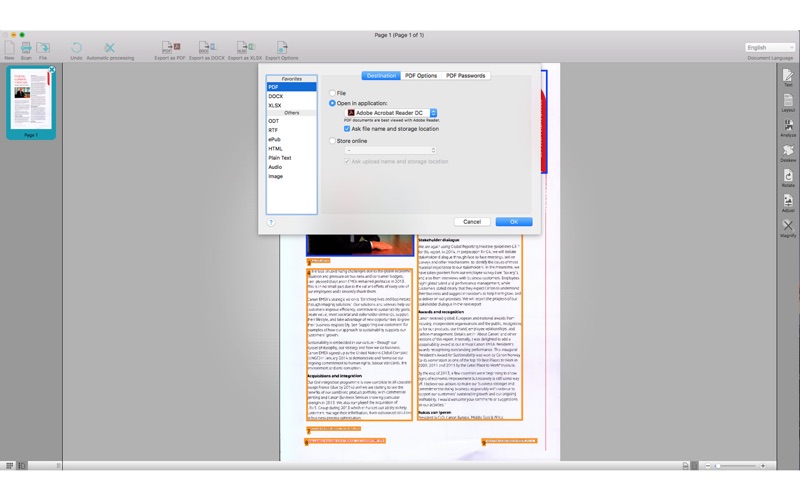Select PDF in the format list
Viewport: 800px width, 500px height.
click(291, 87)
